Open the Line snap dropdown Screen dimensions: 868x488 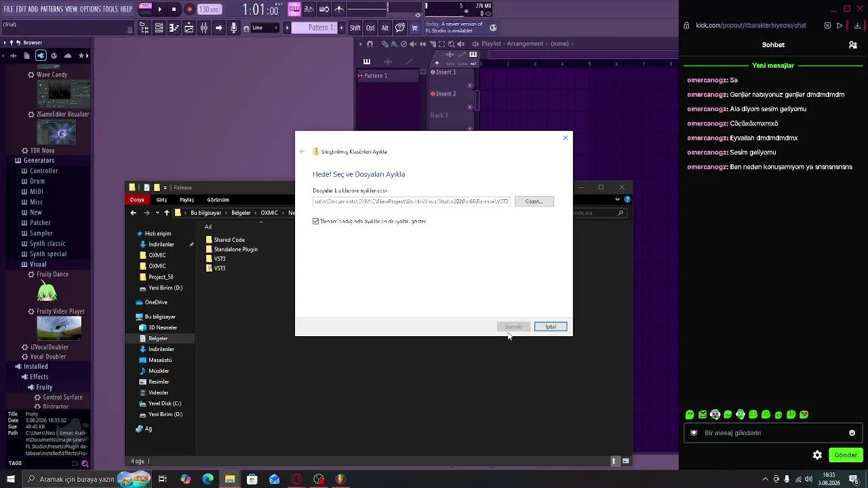[264, 28]
